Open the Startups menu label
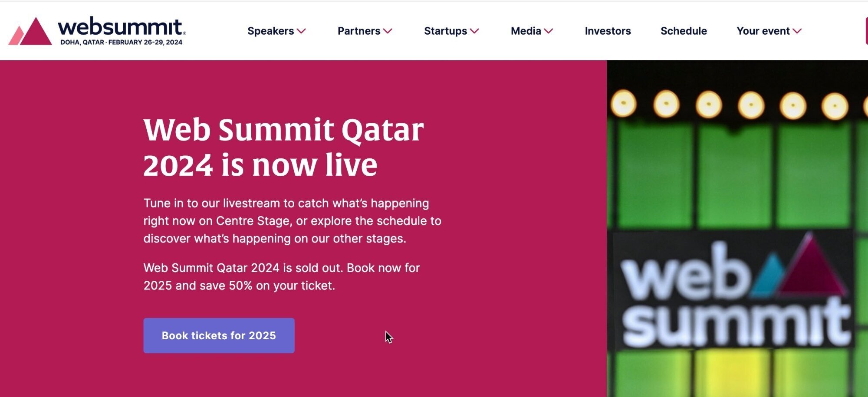 (x=445, y=31)
